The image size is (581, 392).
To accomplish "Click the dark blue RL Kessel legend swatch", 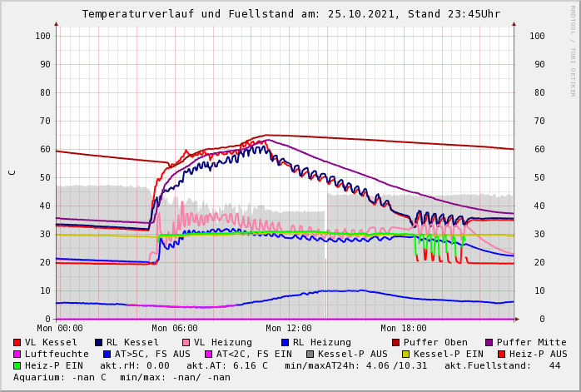I will point(98,343).
